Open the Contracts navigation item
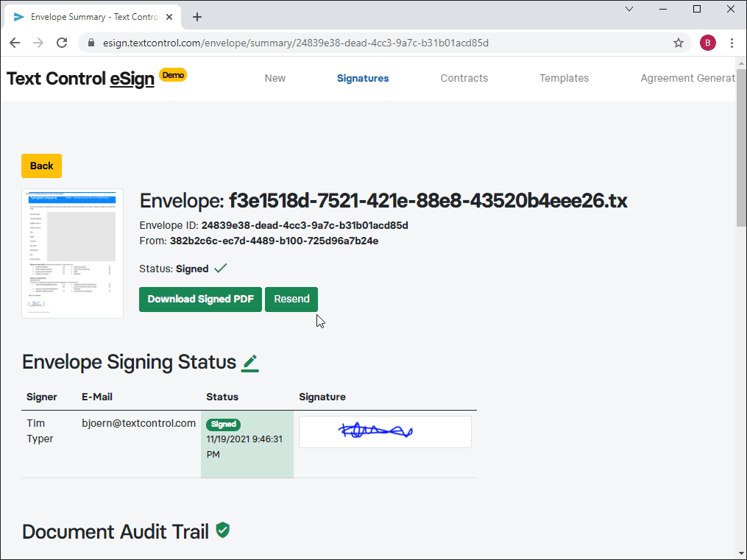Viewport: 747px width, 560px height. [x=464, y=78]
